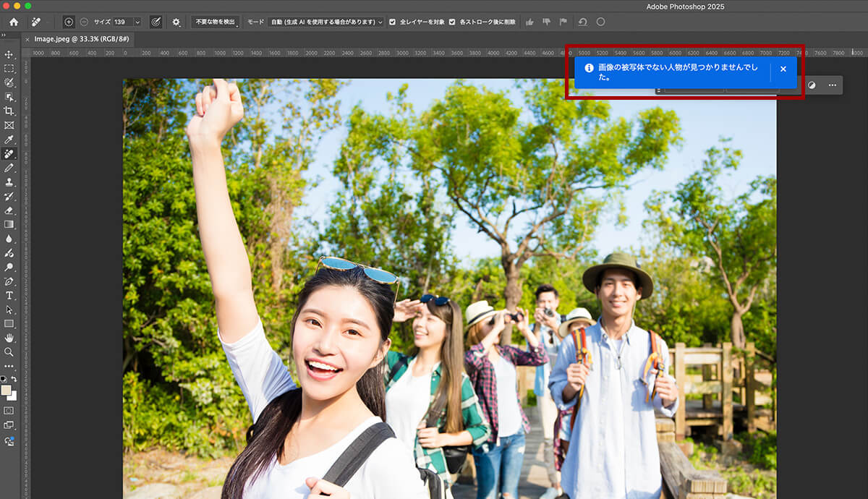Select the Hand tool

tap(9, 338)
